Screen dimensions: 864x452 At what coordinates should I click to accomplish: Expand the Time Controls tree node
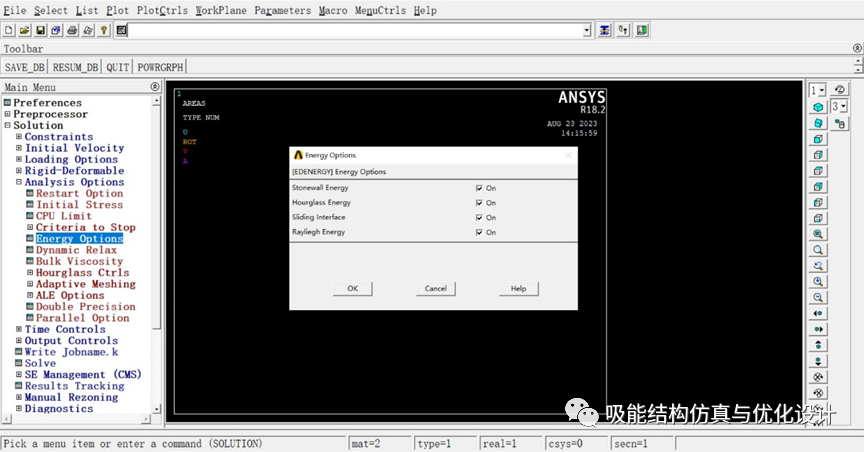(x=19, y=329)
